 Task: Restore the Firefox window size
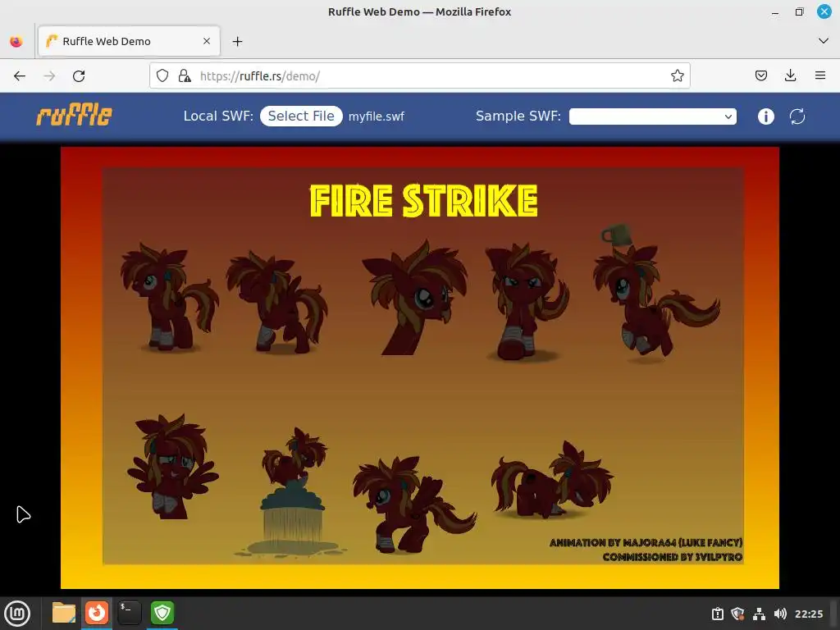pos(799,11)
